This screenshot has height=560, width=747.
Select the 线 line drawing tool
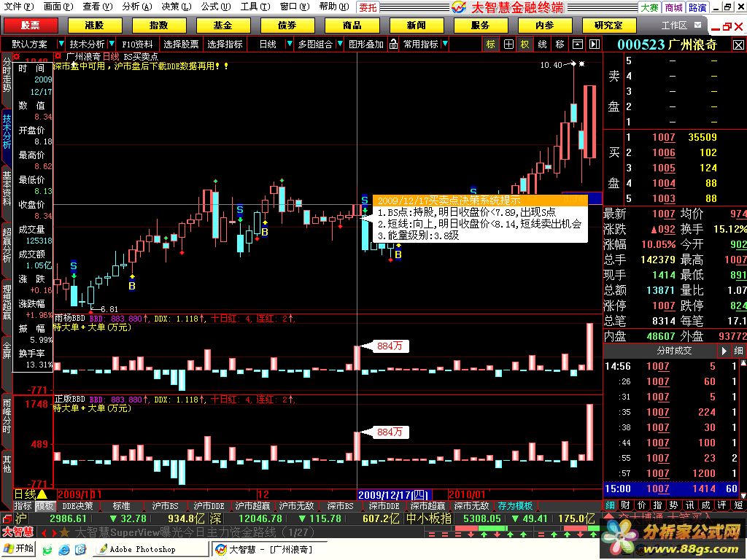542,44
